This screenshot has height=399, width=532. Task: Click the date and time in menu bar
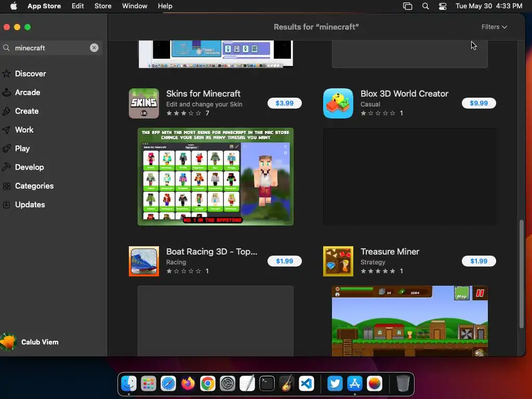[488, 6]
